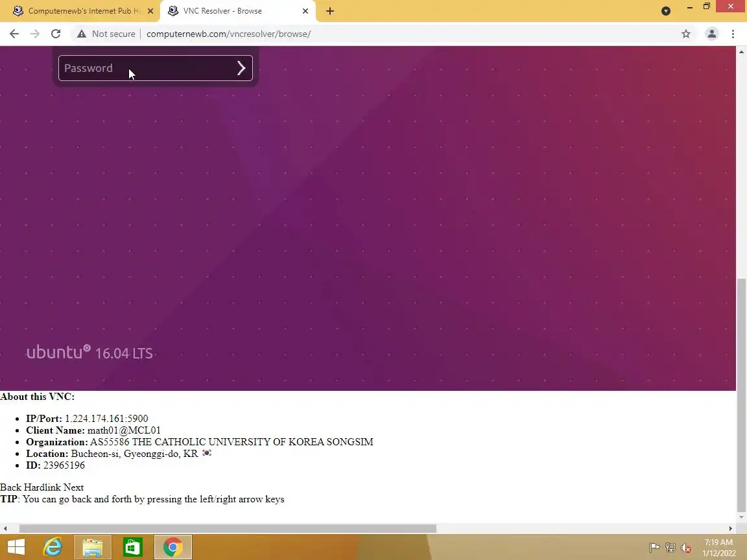Submit password with the arrow chevron
The height and width of the screenshot is (560, 747).
point(241,68)
